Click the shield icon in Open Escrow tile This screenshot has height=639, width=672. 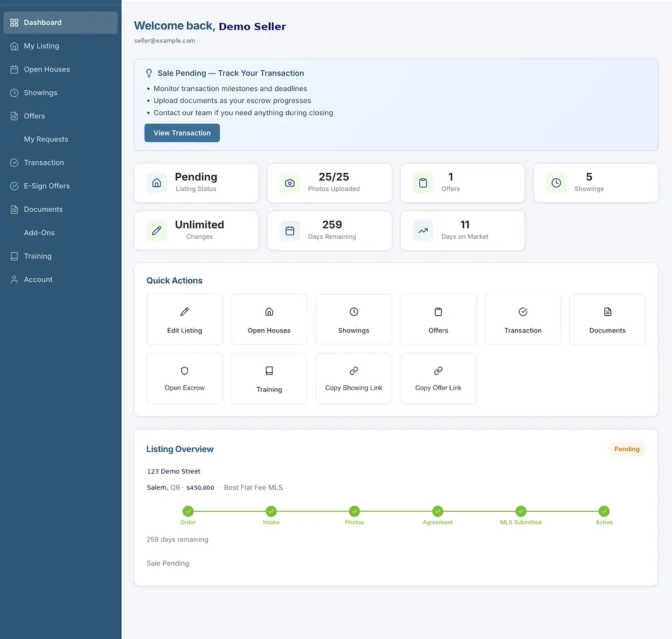tap(185, 371)
